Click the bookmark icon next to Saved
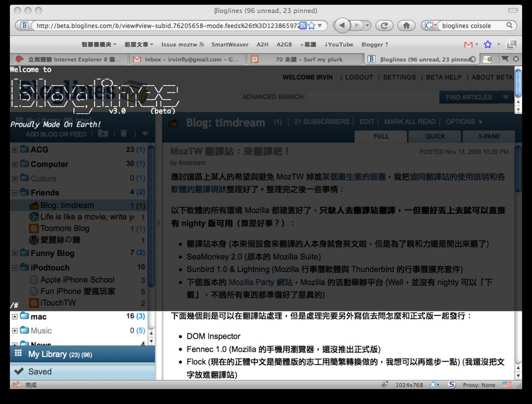Image resolution: width=532 pixels, height=404 pixels. tap(18, 371)
